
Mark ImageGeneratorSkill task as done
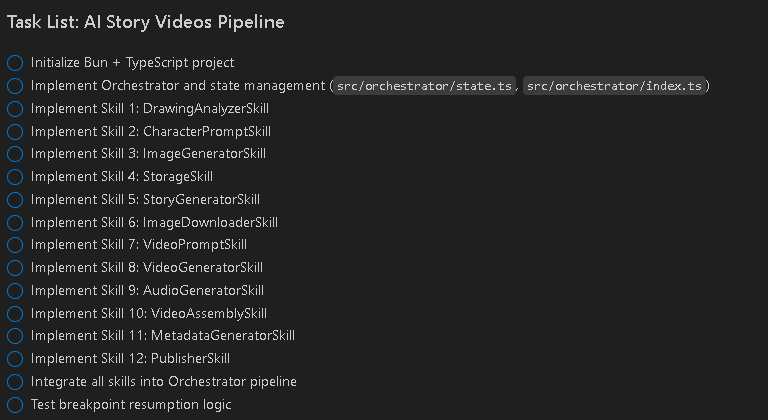[15, 154]
